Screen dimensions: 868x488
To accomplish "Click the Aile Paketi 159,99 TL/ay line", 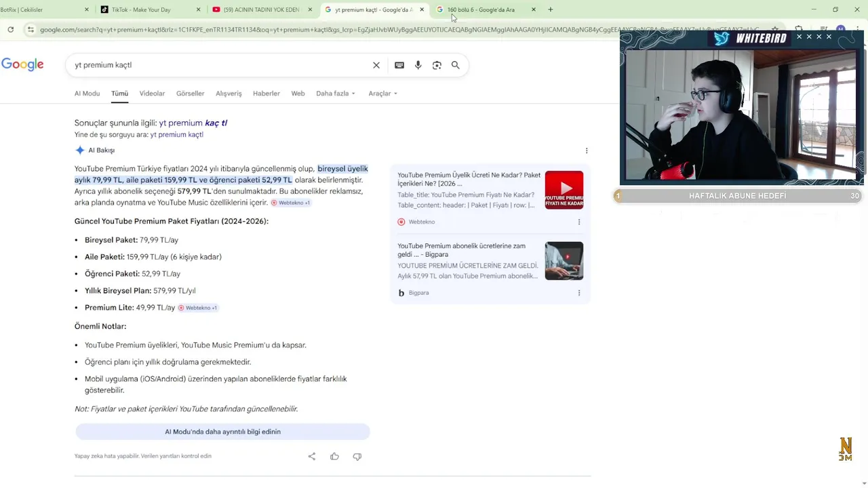I will tap(153, 257).
